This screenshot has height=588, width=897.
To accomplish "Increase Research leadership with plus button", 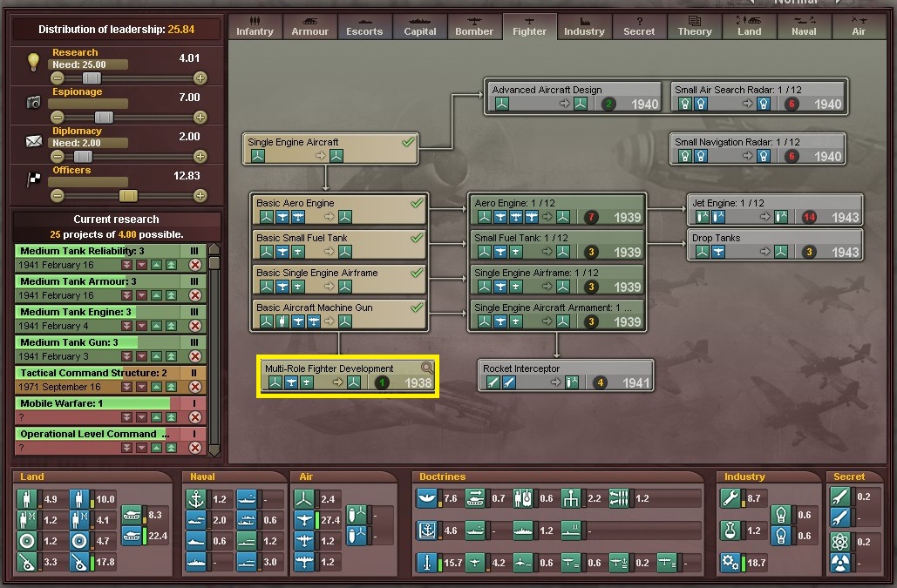I will pos(200,78).
